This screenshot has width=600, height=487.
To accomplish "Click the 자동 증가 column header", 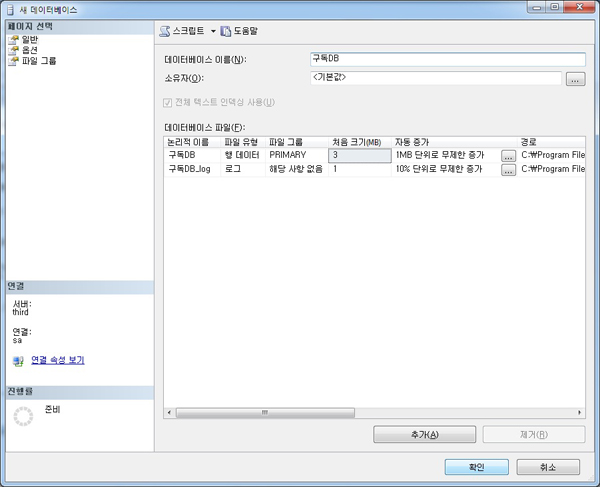I will tap(454, 142).
